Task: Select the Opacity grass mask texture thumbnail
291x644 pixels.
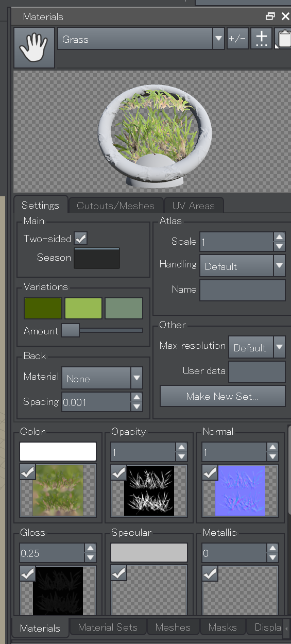Action: (149, 490)
